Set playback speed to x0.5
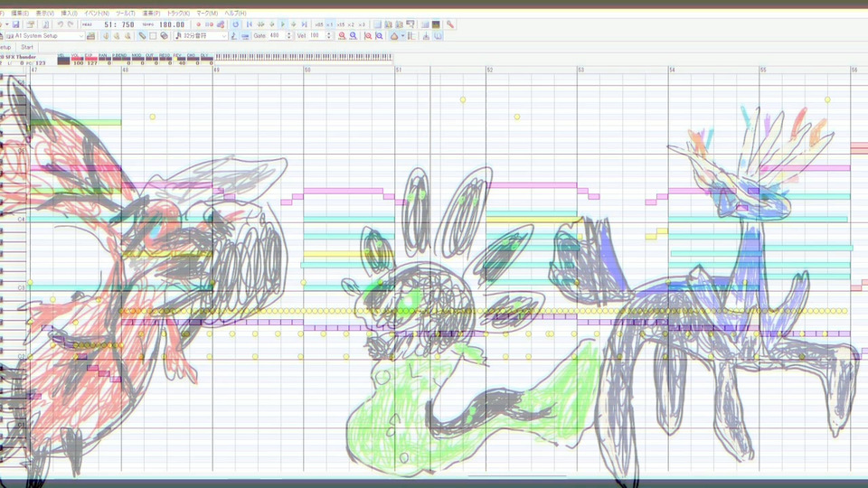 319,24
